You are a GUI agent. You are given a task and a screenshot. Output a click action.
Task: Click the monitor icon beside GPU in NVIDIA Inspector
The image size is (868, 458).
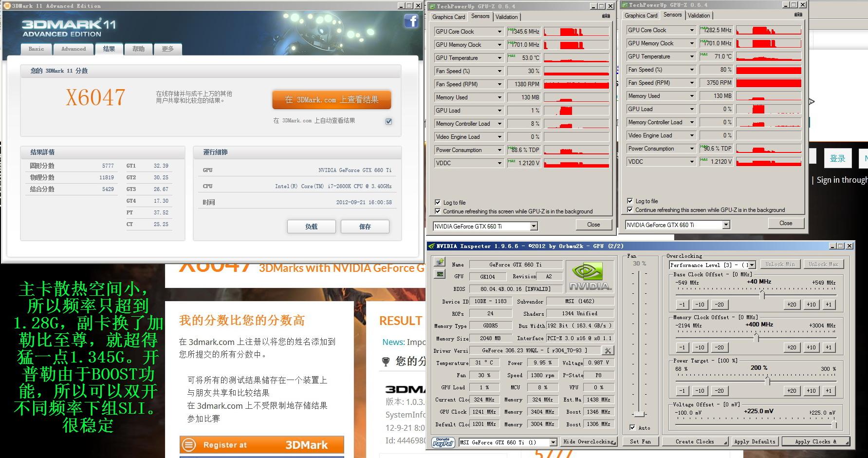tap(440, 274)
